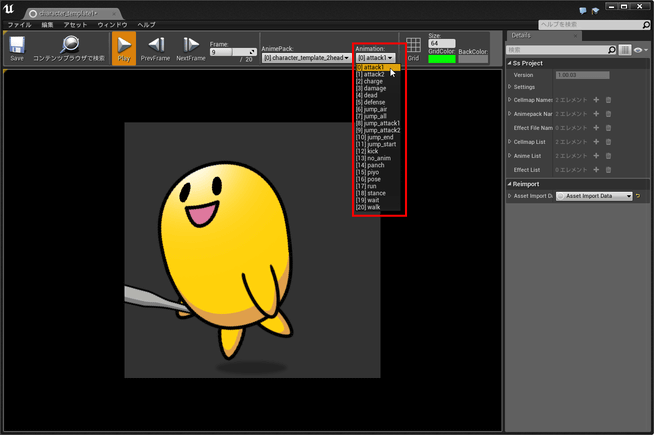Select jump_air from the list

click(x=378, y=109)
